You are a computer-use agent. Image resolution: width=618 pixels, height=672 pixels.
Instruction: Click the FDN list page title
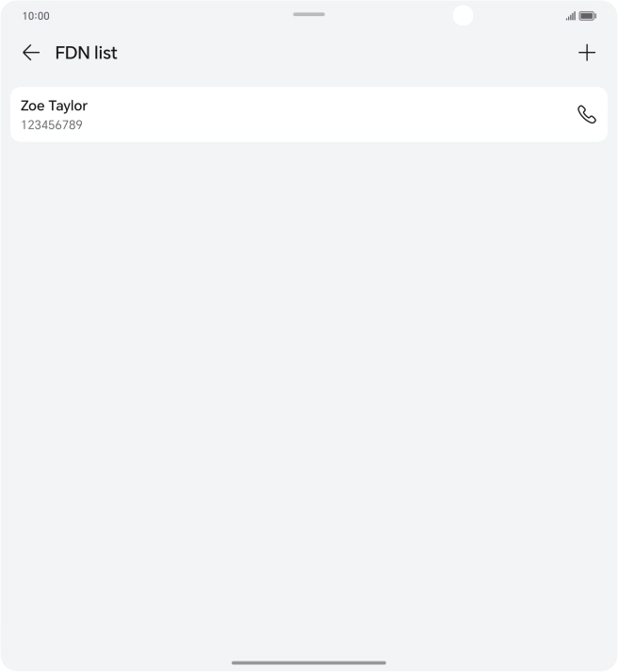pyautogui.click(x=87, y=53)
